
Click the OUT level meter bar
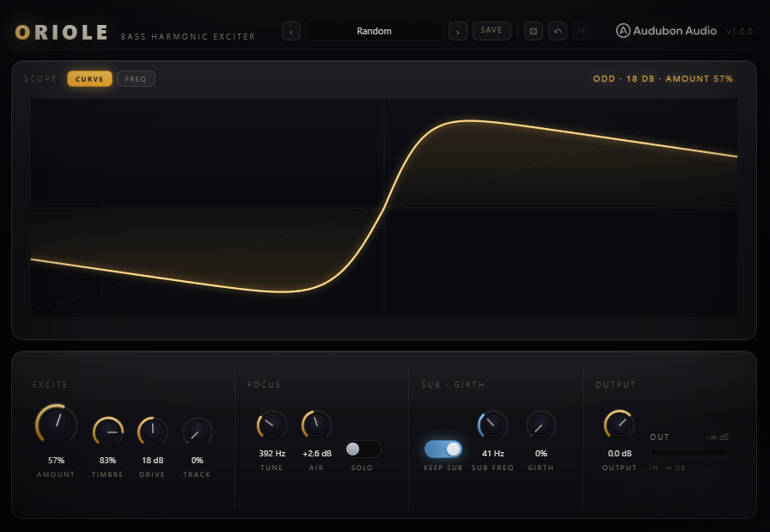(689, 452)
